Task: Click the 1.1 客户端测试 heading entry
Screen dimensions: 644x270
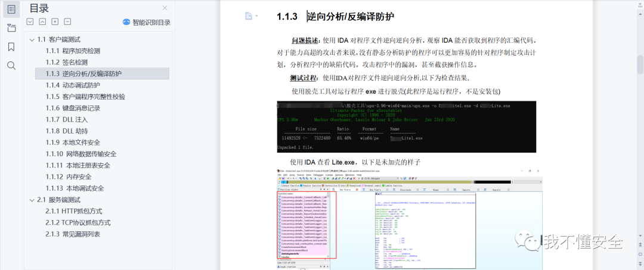Action: pyautogui.click(x=58, y=40)
